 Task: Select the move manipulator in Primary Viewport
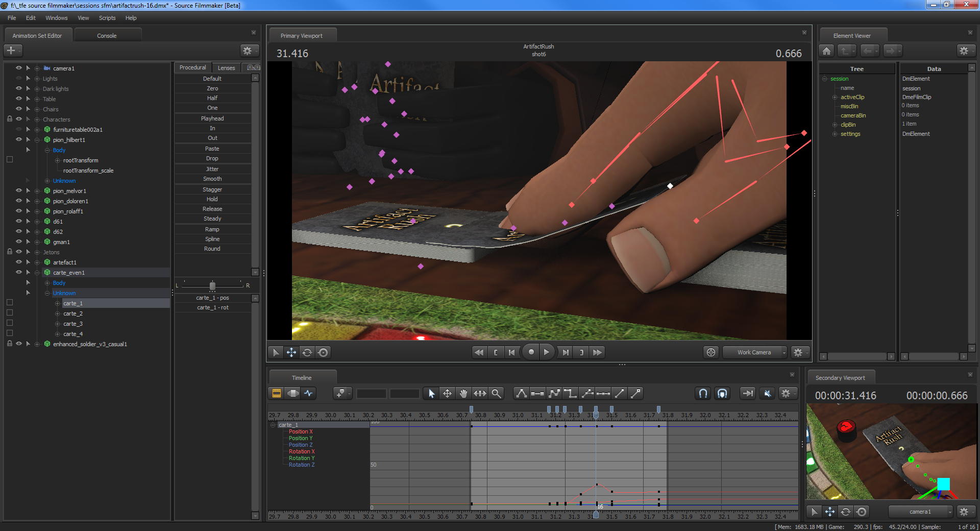pyautogui.click(x=291, y=352)
